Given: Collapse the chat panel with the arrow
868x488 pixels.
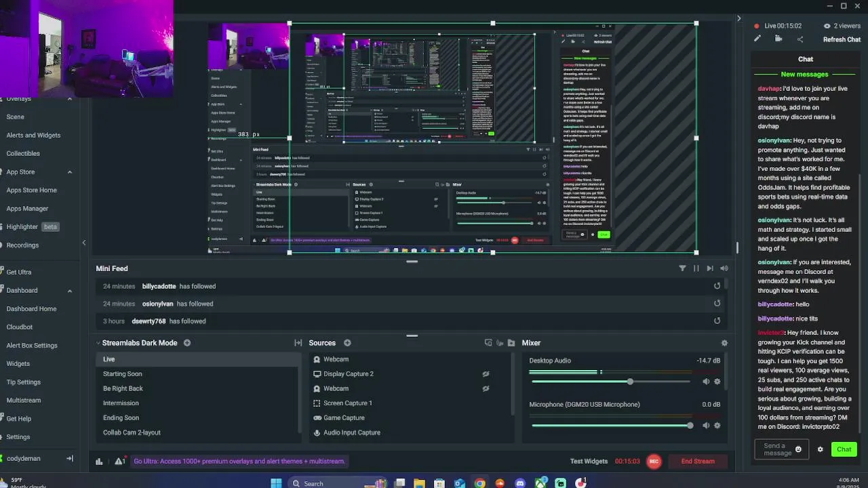Looking at the screenshot, I should pyautogui.click(x=739, y=18).
